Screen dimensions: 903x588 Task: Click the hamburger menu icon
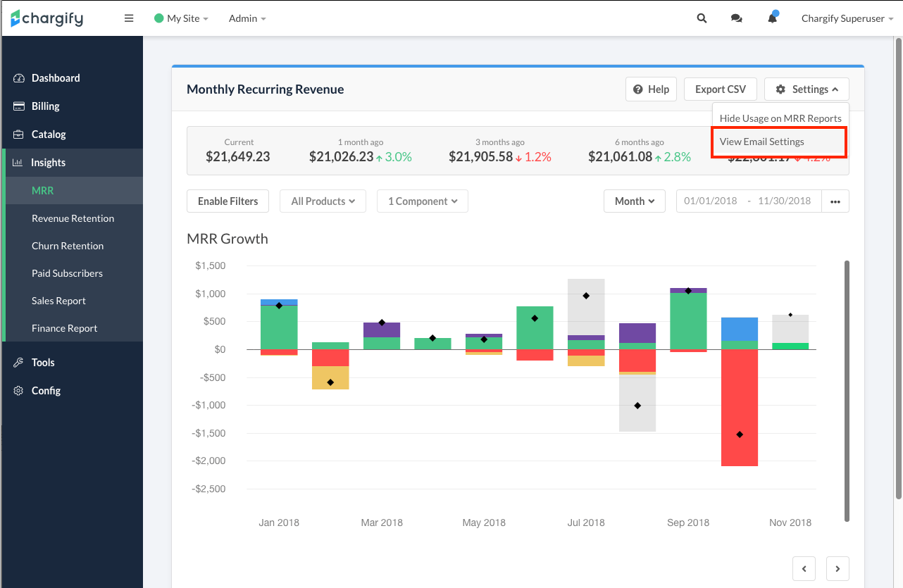(129, 18)
